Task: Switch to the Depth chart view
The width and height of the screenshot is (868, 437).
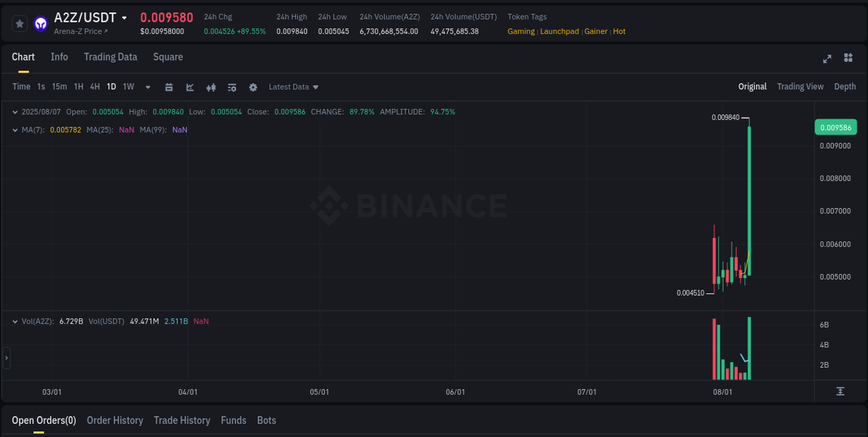Action: tap(845, 87)
